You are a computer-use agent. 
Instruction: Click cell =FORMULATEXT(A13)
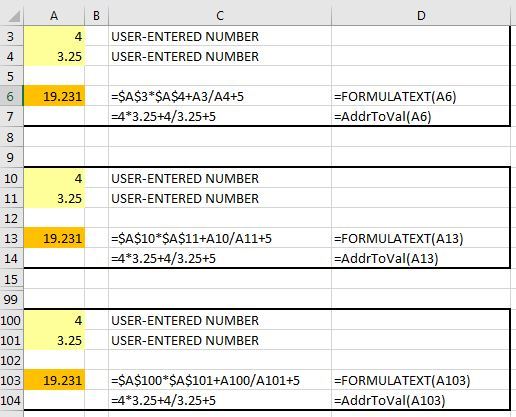coord(421,238)
